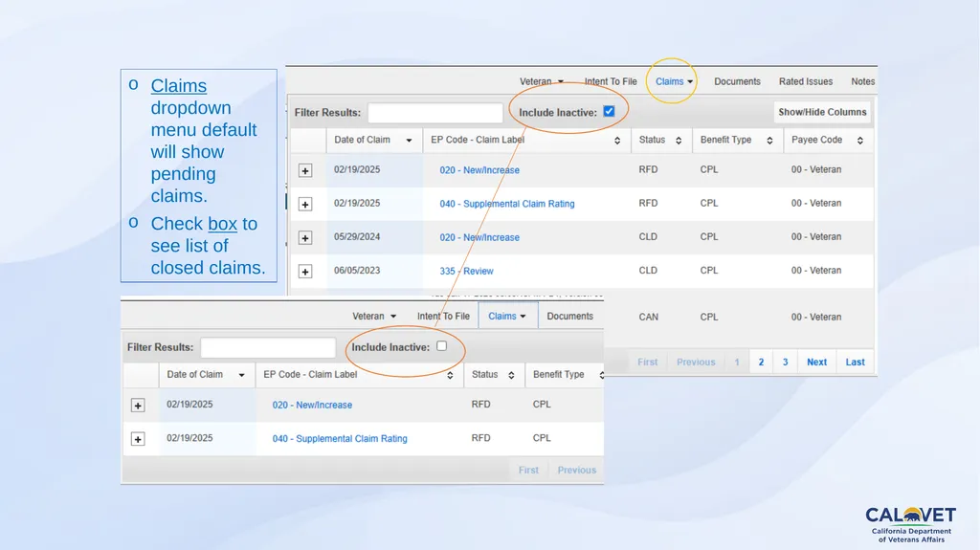Expand 040 Supplemental row in lower table
Viewport: 980px width, 550px height.
[138, 439]
